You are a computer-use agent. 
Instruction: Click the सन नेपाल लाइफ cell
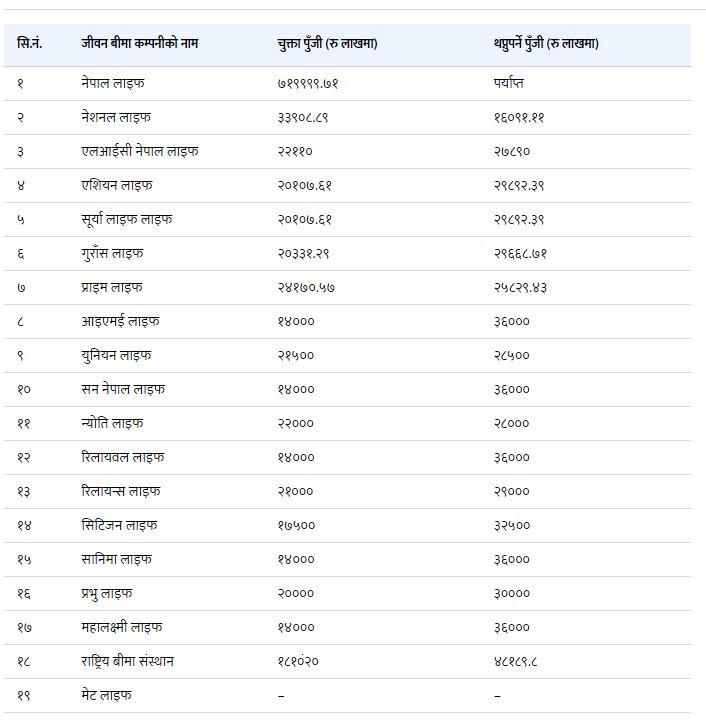(x=123, y=389)
